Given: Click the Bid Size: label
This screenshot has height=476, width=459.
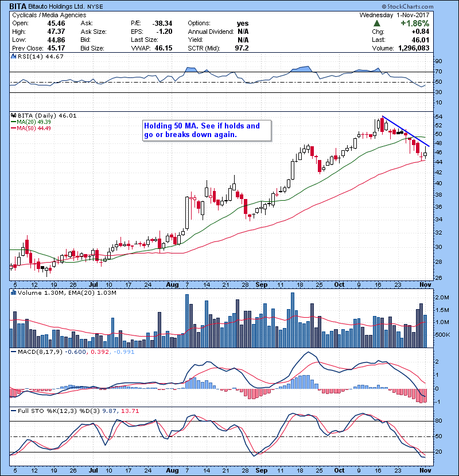Looking at the screenshot, I should [x=92, y=48].
